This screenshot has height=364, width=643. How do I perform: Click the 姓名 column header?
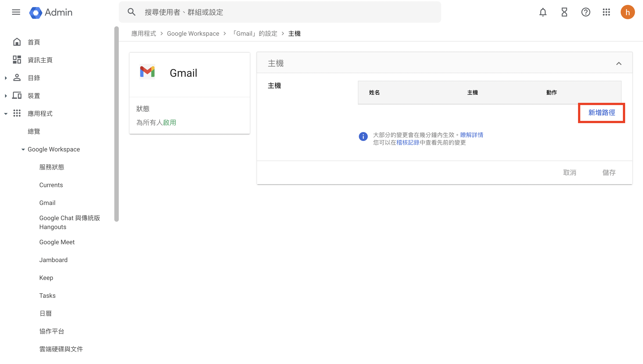[374, 93]
